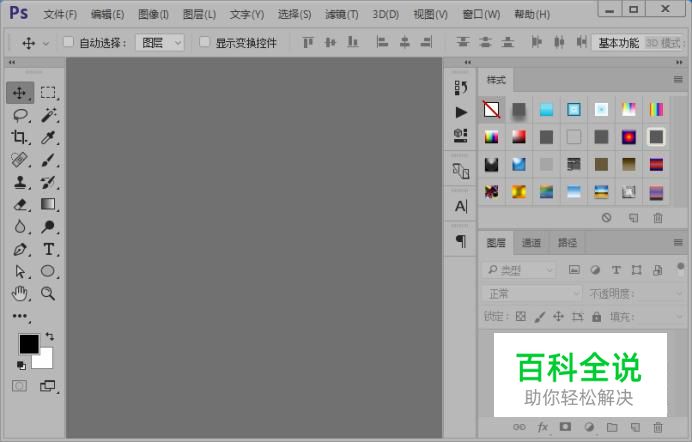The height and width of the screenshot is (442, 692).
Task: Select the Move tool in toolbox
Action: click(19, 93)
